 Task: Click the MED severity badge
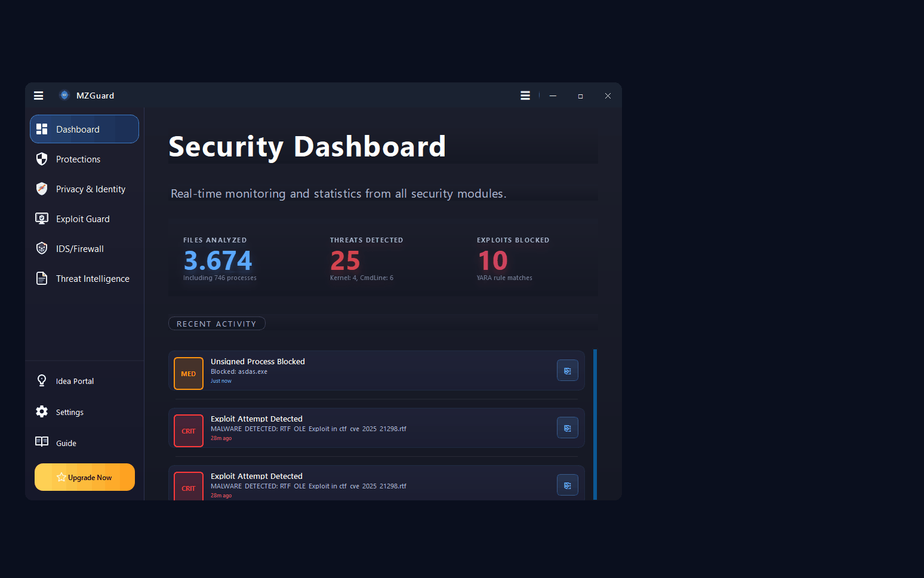[x=188, y=373]
